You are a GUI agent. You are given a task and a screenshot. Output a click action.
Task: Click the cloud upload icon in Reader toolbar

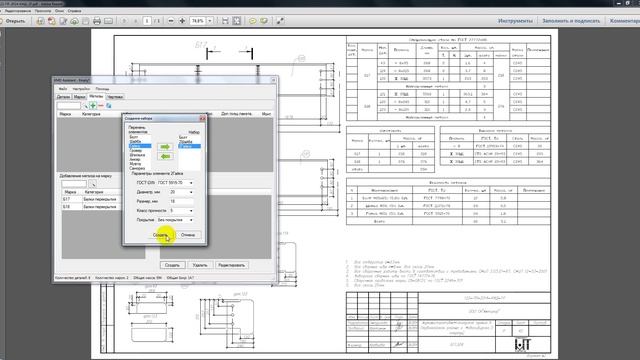click(74, 21)
